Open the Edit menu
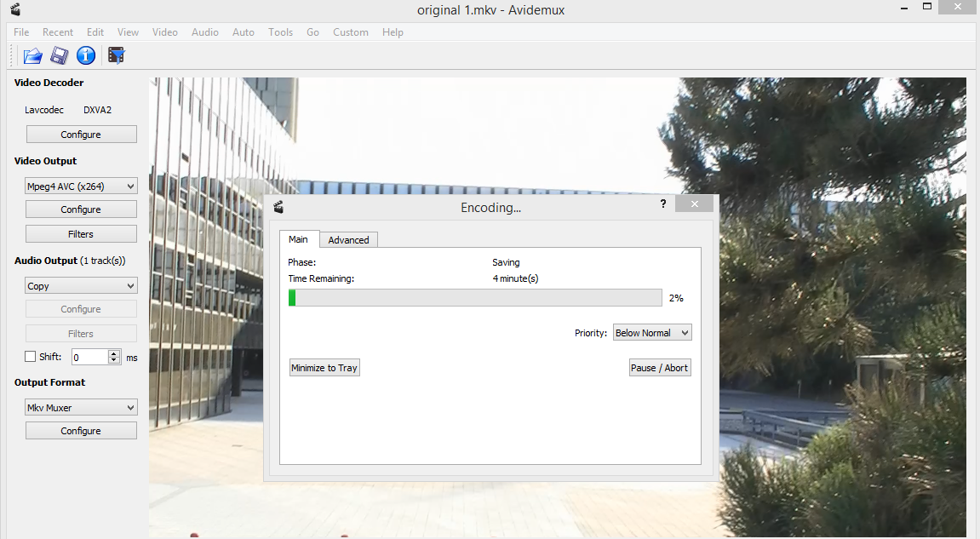Viewport: 980px width, 539px height. (95, 32)
